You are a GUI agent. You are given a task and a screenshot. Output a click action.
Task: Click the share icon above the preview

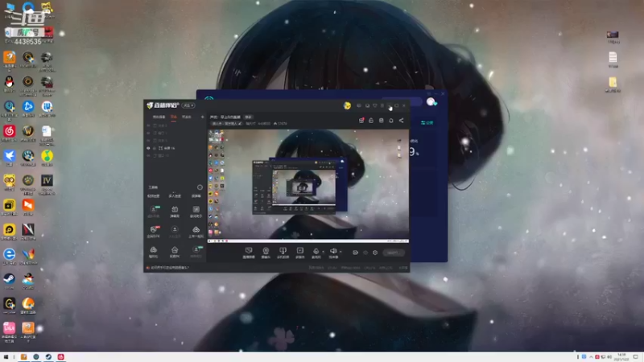point(401,120)
